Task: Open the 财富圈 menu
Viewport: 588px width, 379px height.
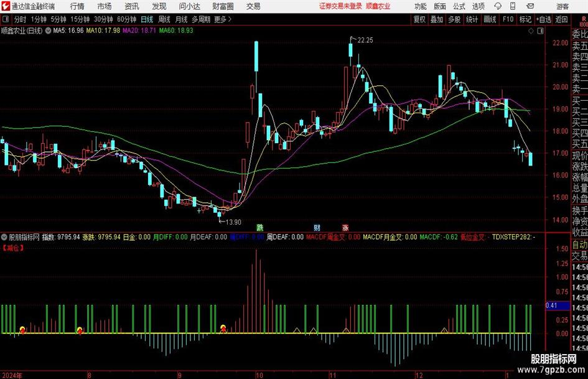Action: [223, 6]
